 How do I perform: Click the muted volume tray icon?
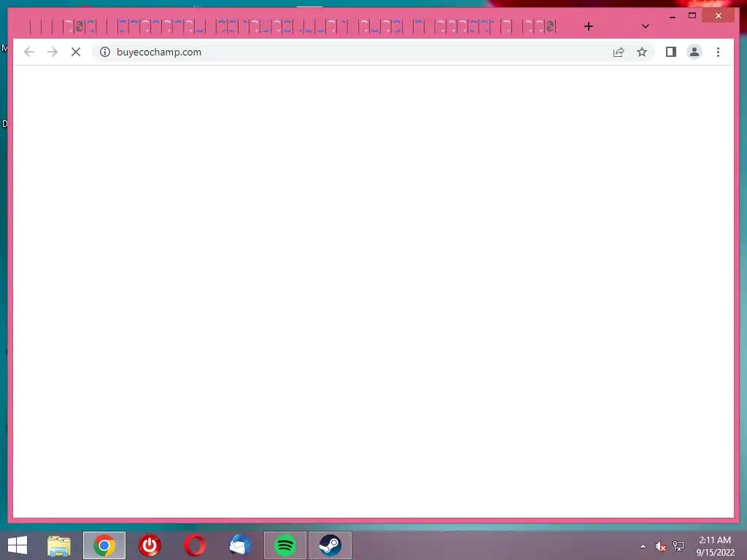click(x=660, y=546)
